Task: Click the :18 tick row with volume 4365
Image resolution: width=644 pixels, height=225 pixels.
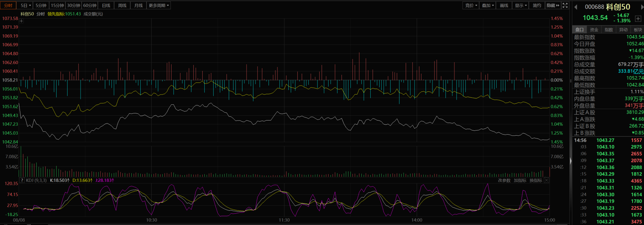Action: click(608, 181)
